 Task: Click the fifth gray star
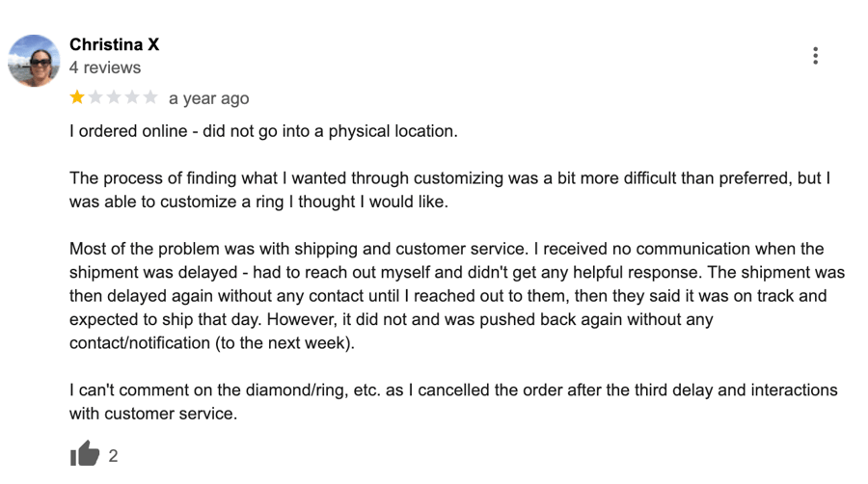150,97
